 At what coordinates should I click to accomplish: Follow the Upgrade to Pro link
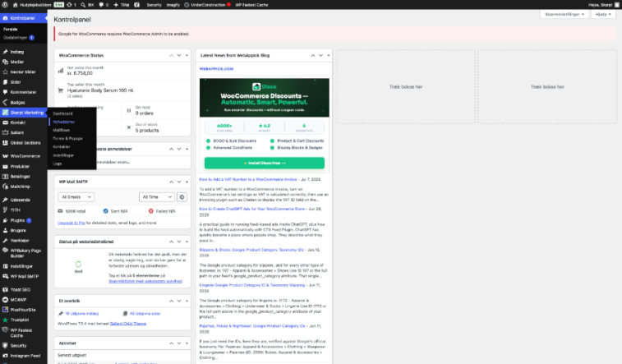click(71, 223)
